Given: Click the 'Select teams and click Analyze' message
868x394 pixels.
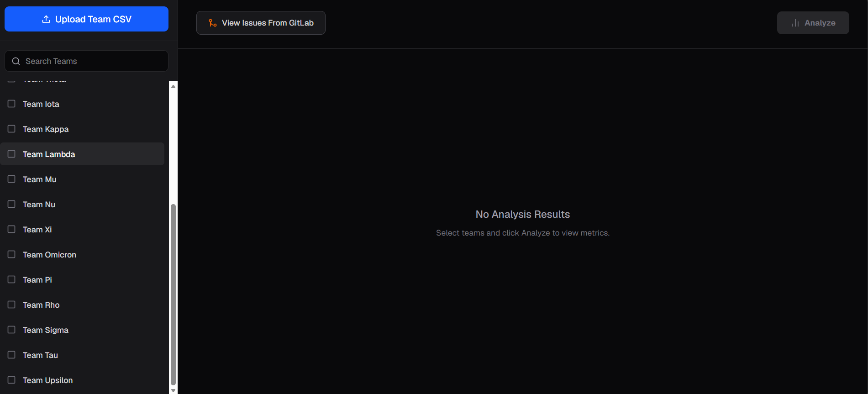Looking at the screenshot, I should point(523,233).
